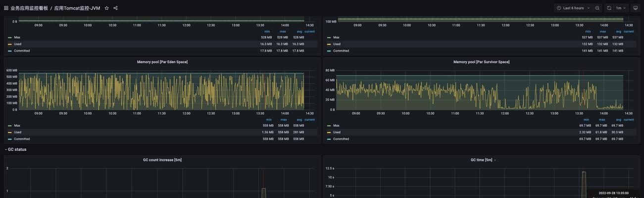Image resolution: width=644 pixels, height=198 pixels.
Task: Click the 61.8 MB max value for Survivor Used
Action: (x=601, y=132)
